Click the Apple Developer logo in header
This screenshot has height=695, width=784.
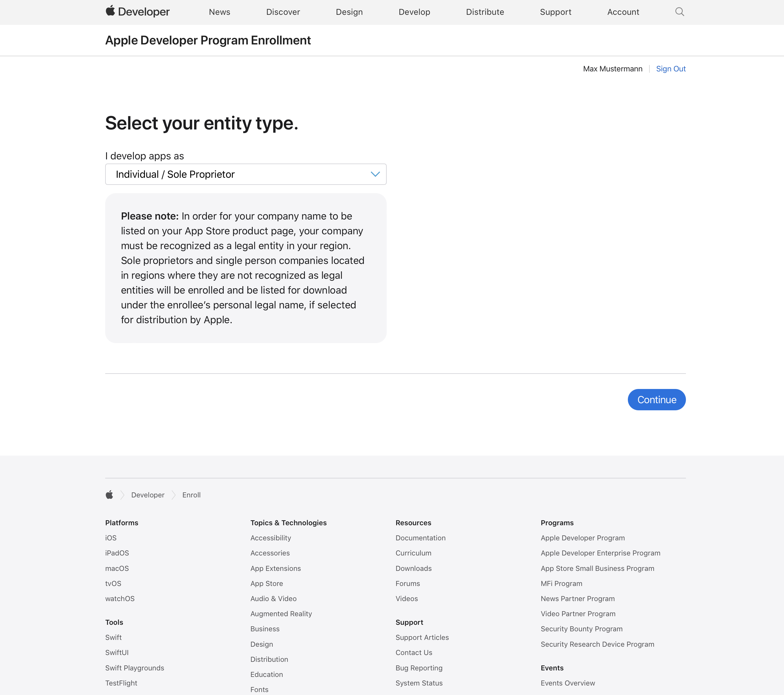tap(137, 12)
